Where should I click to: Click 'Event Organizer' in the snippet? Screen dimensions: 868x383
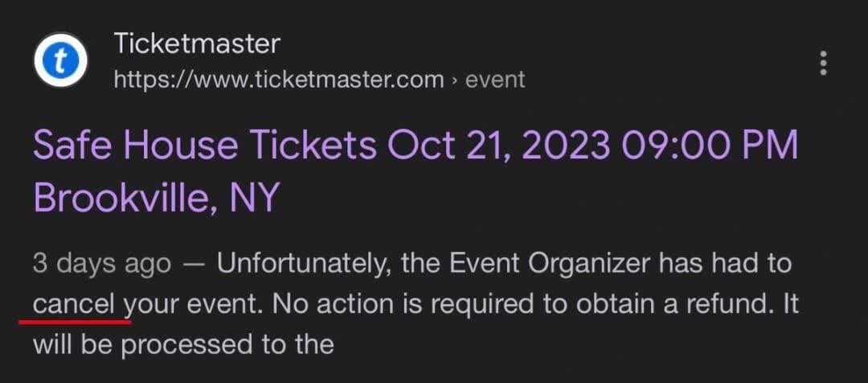point(556,264)
